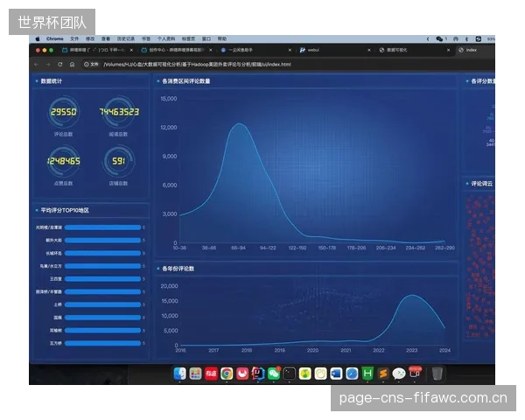Open the QQ Music dock icon
525x420 pixels.
point(305,374)
